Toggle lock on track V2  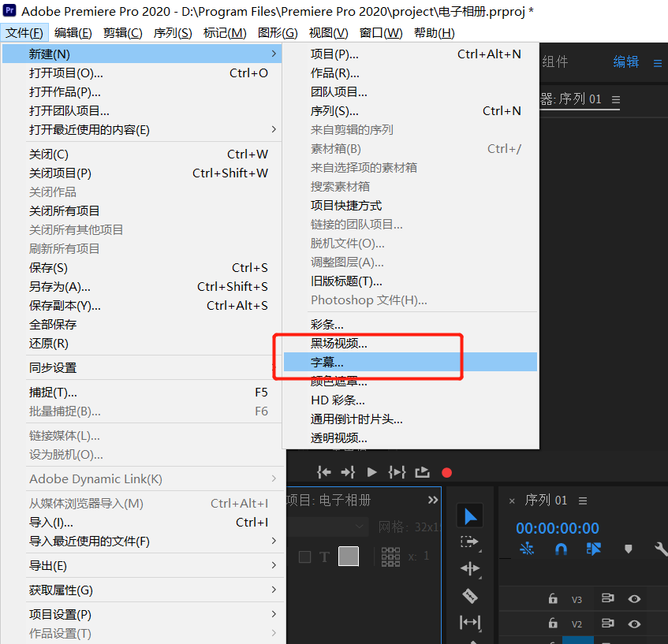click(553, 624)
